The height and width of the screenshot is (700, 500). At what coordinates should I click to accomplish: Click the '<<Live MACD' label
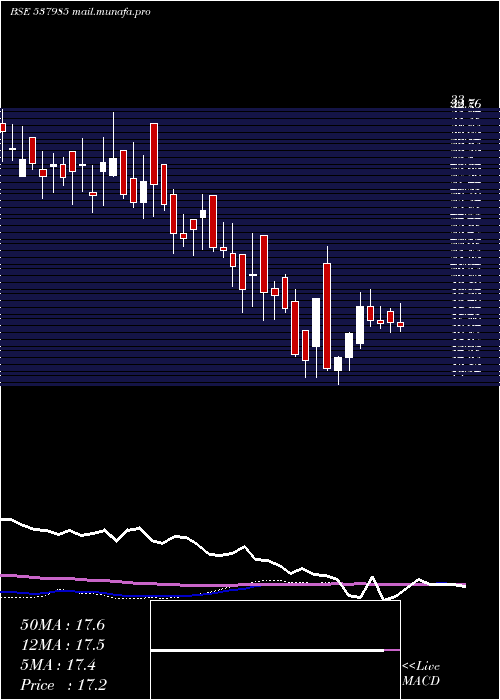tap(421, 673)
